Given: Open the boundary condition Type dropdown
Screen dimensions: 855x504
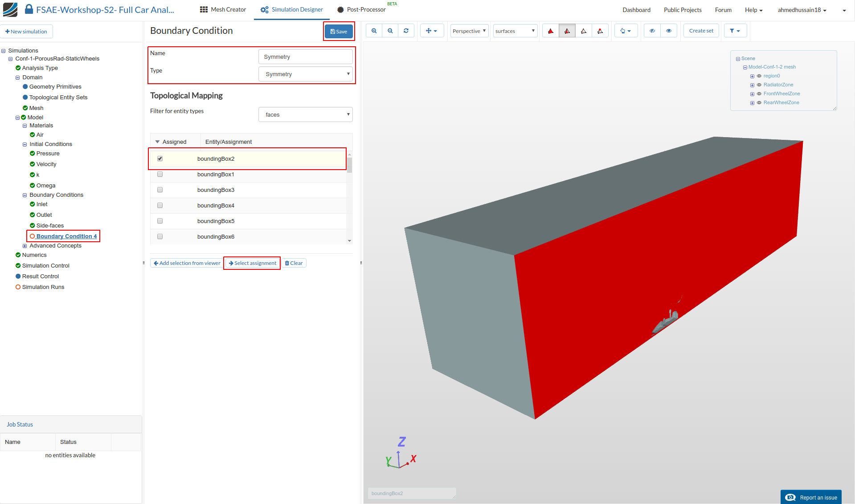Looking at the screenshot, I should click(306, 74).
